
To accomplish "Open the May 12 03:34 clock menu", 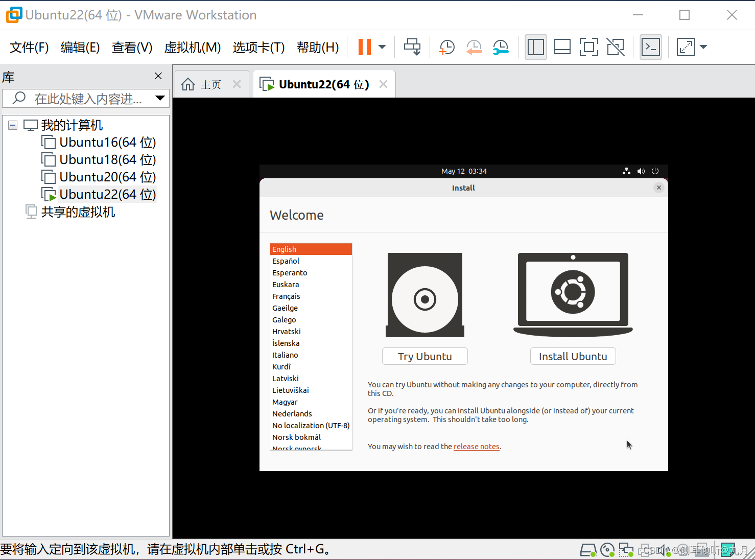I will [464, 171].
